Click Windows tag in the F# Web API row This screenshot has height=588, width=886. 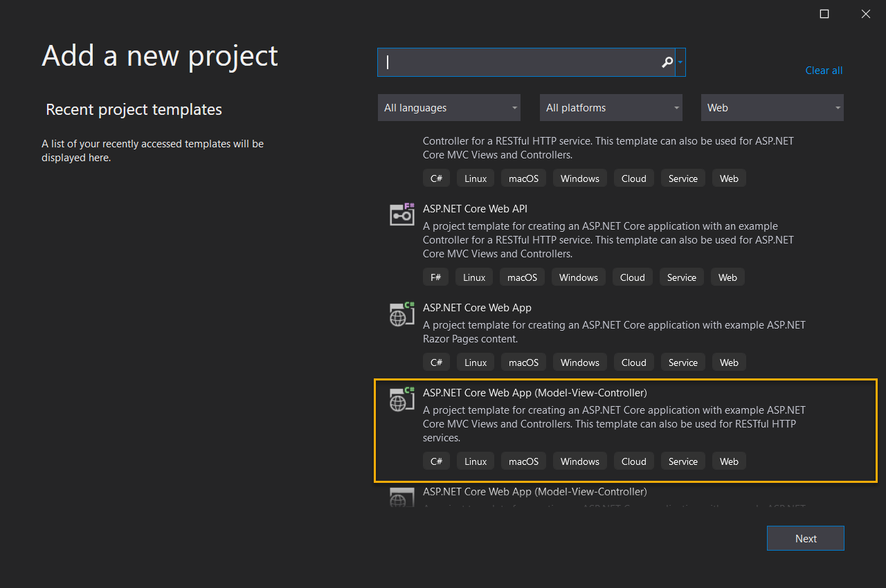point(579,277)
